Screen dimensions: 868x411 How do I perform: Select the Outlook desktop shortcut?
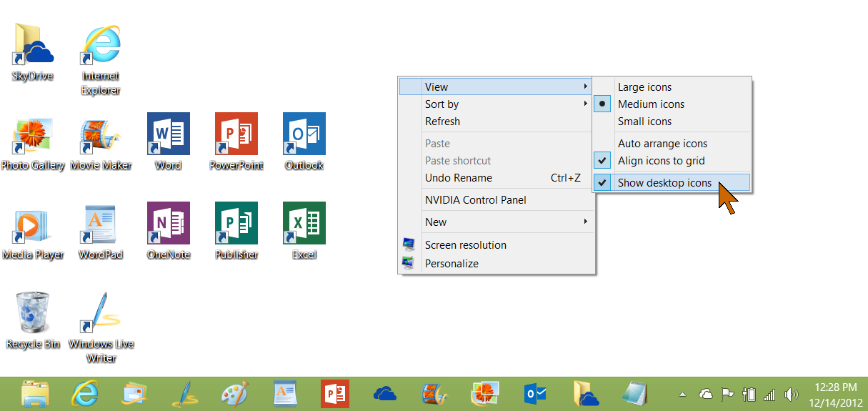coord(304,142)
